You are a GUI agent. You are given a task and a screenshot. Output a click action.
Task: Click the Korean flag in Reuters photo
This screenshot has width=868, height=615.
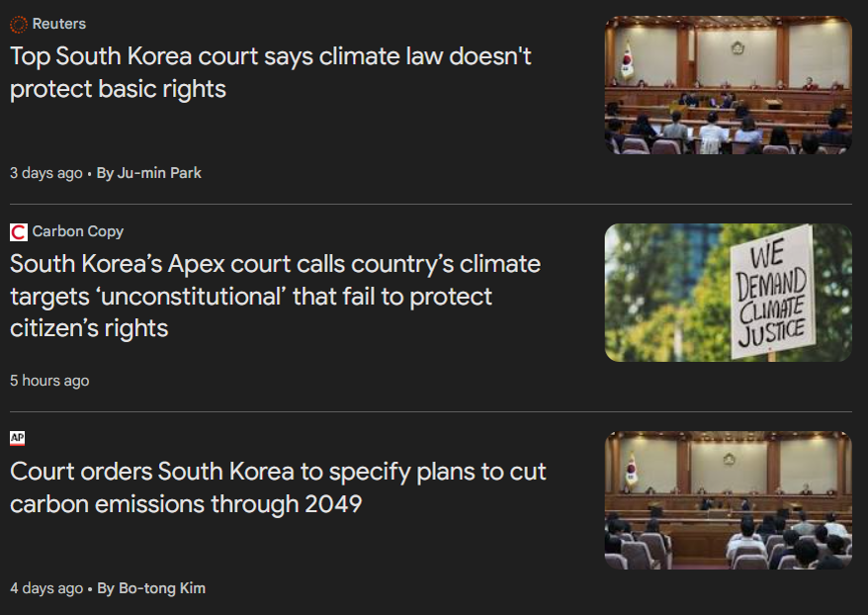point(627,60)
